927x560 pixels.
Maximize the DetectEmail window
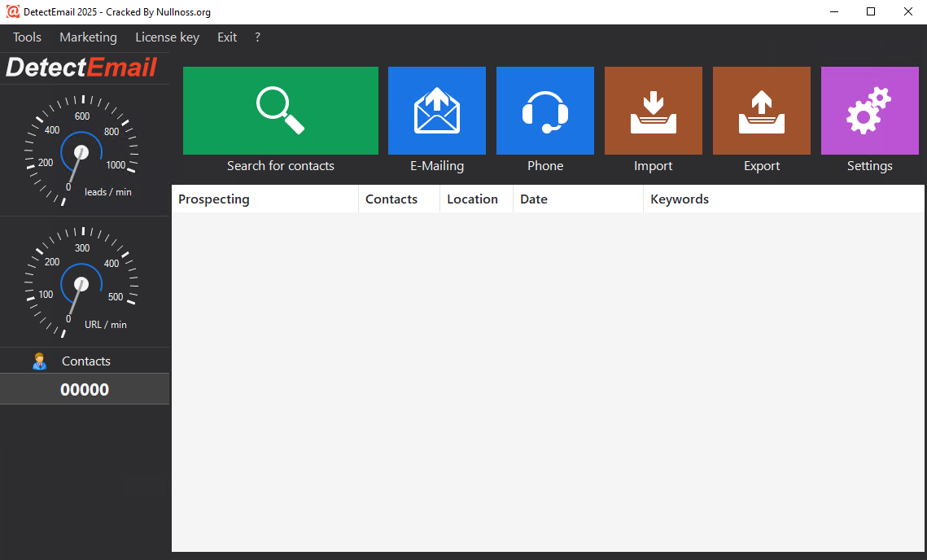click(x=871, y=12)
